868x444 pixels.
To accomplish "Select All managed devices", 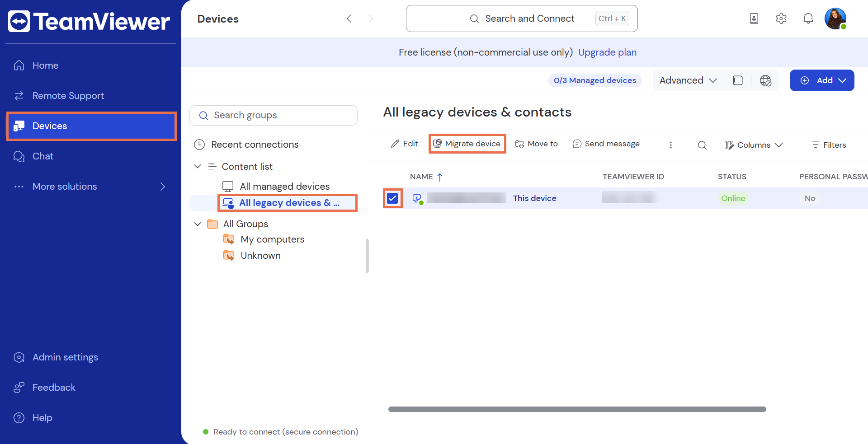I will click(x=276, y=187).
